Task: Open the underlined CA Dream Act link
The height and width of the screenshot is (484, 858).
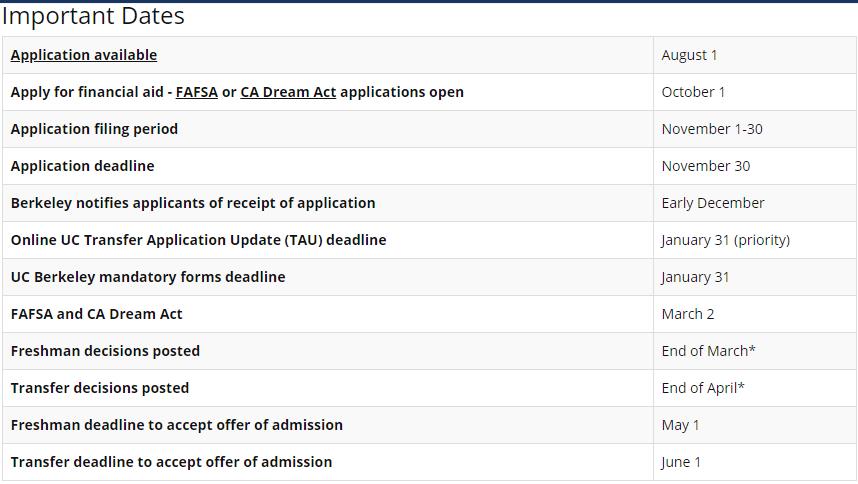Action: (288, 92)
